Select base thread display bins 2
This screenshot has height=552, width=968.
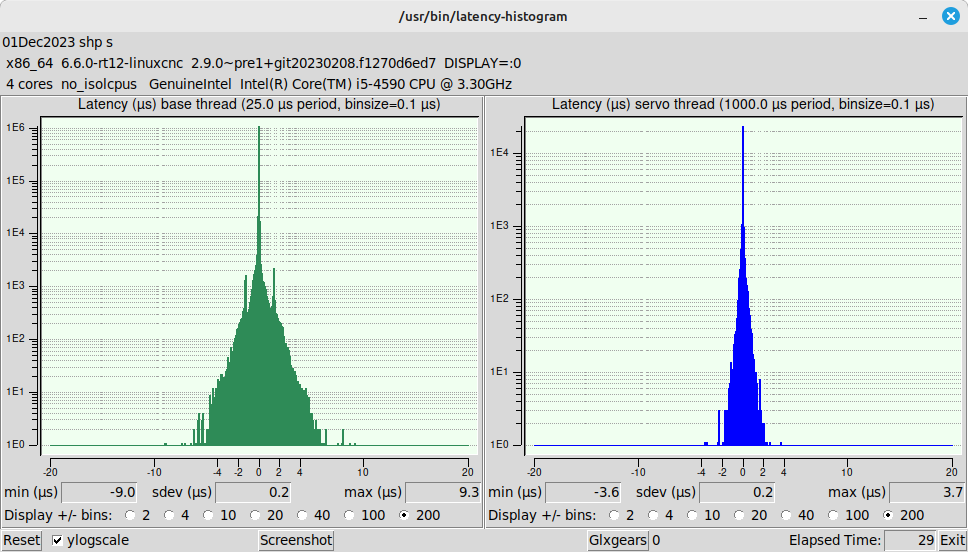(x=130, y=515)
